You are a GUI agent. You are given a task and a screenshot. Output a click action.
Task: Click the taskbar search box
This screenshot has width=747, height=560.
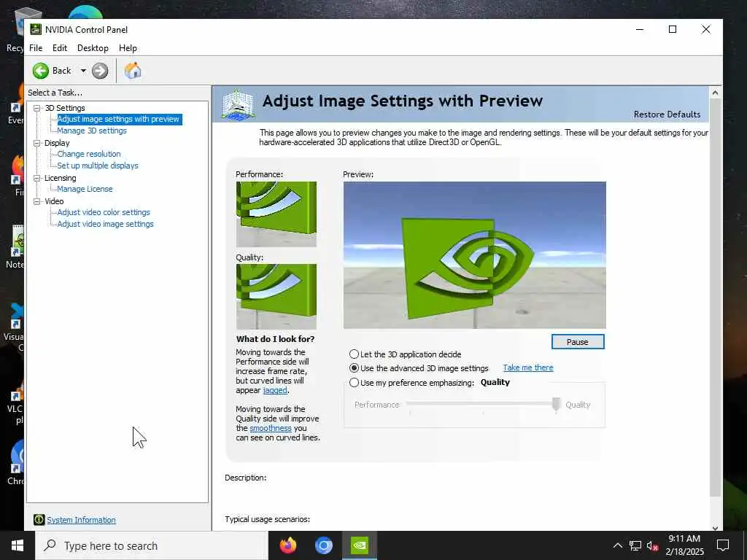tap(152, 545)
